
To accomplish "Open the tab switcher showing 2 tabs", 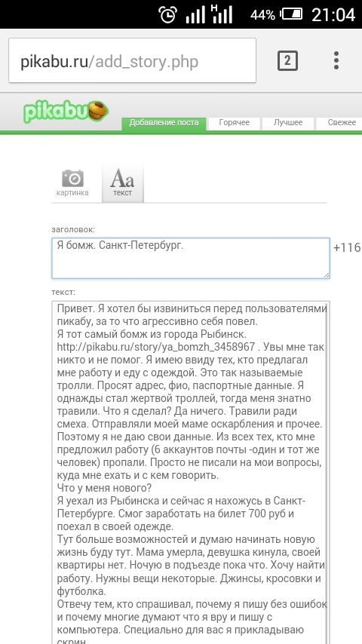I will point(287,61).
